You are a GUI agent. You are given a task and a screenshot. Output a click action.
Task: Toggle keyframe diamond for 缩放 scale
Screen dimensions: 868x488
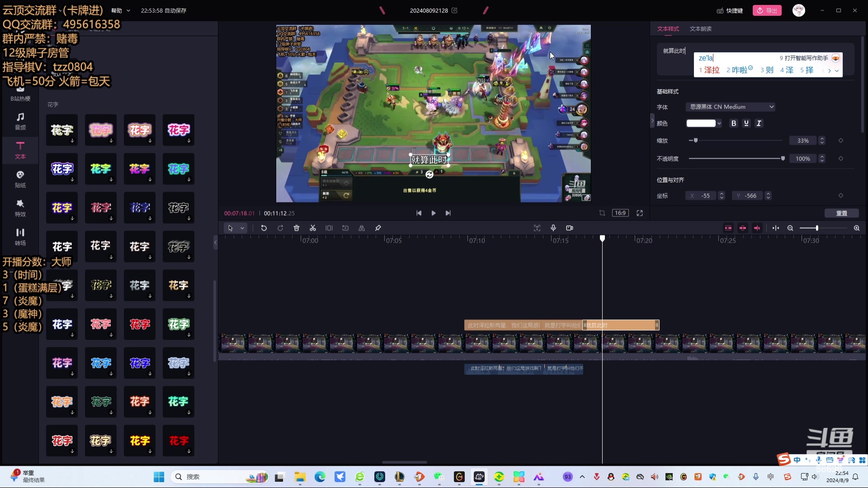[x=841, y=141]
